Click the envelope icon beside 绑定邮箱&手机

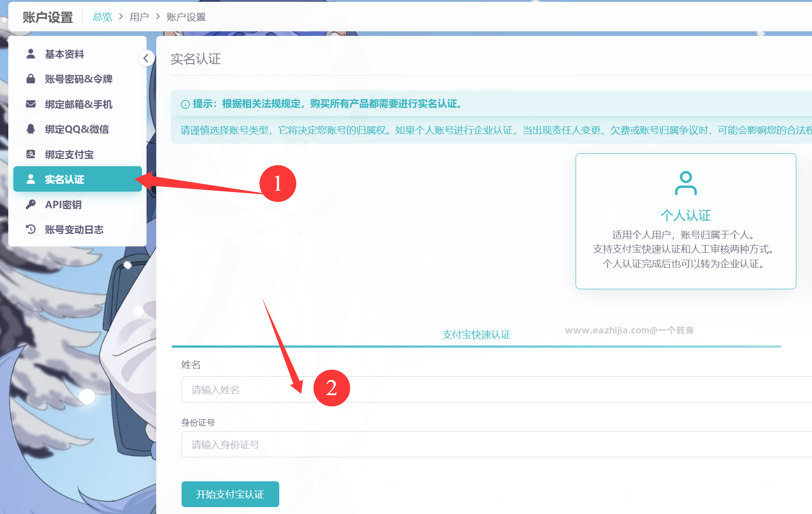[x=31, y=104]
